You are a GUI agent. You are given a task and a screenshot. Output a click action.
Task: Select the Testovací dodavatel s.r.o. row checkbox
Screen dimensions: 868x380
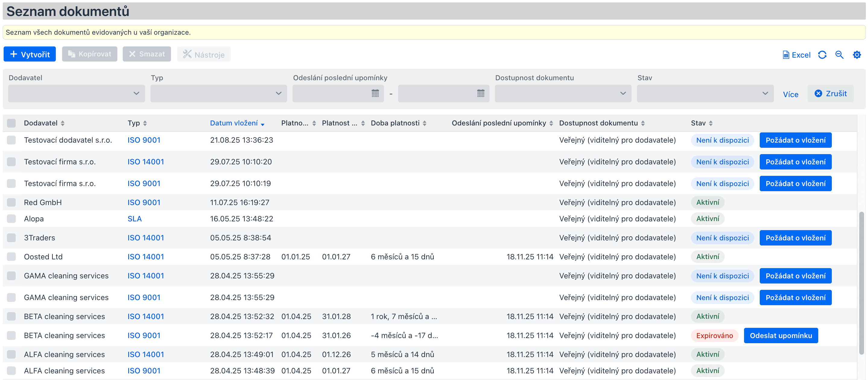click(x=11, y=140)
